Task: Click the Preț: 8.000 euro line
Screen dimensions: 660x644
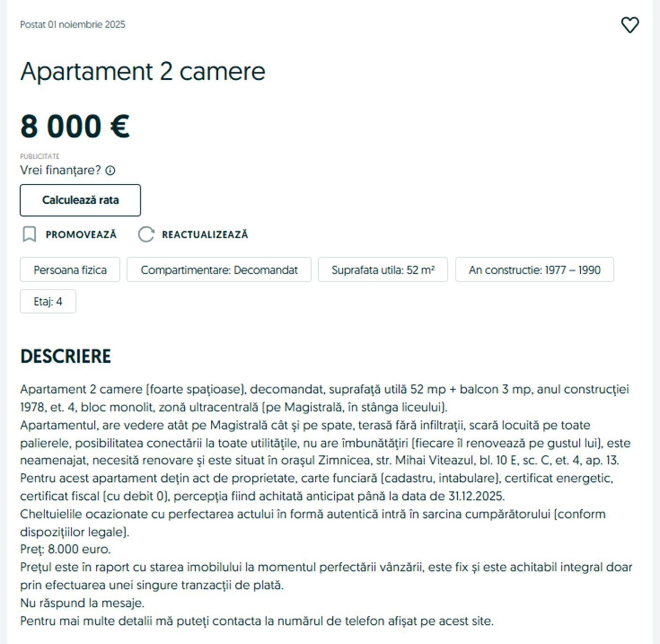Action: [x=66, y=549]
